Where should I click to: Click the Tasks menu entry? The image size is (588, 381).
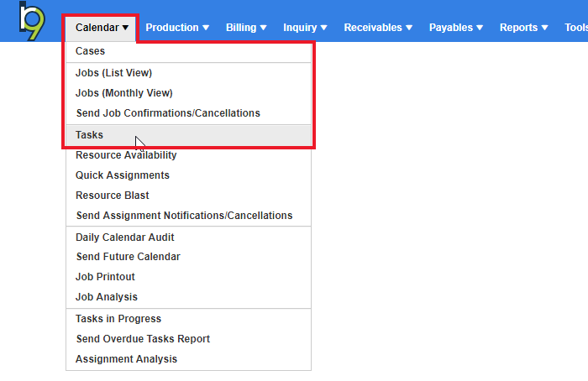click(x=89, y=135)
